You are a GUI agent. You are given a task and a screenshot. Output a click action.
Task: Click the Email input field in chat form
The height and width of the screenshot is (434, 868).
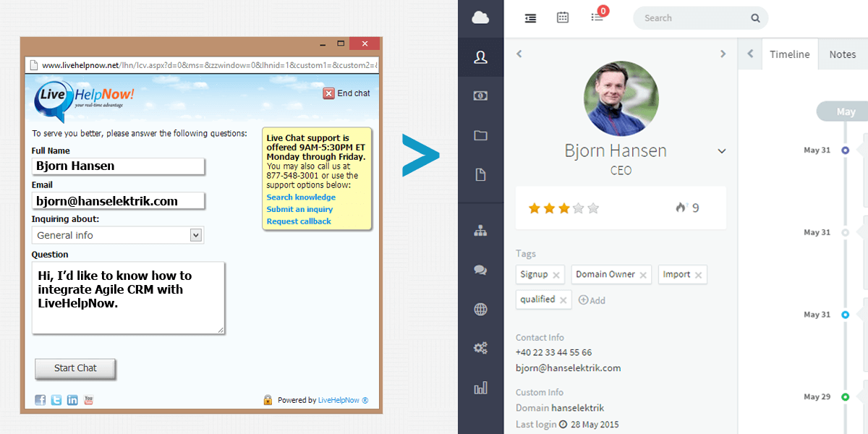[x=118, y=200]
